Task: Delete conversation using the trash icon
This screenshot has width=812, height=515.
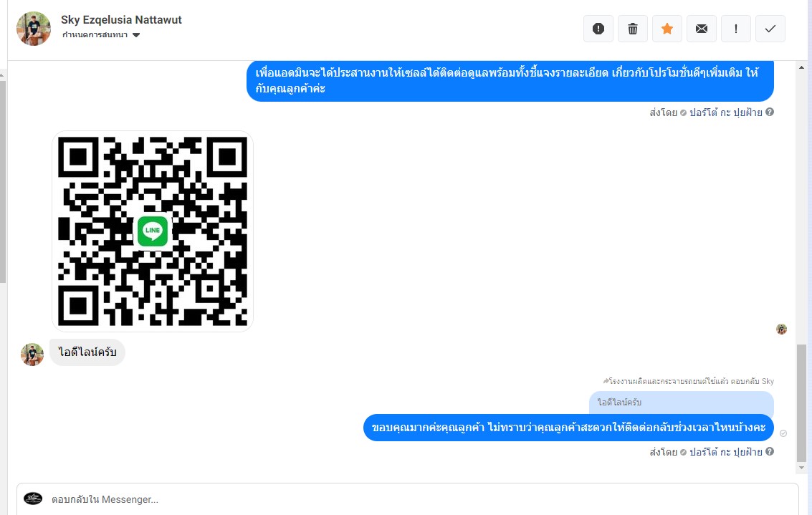Action: (x=632, y=29)
